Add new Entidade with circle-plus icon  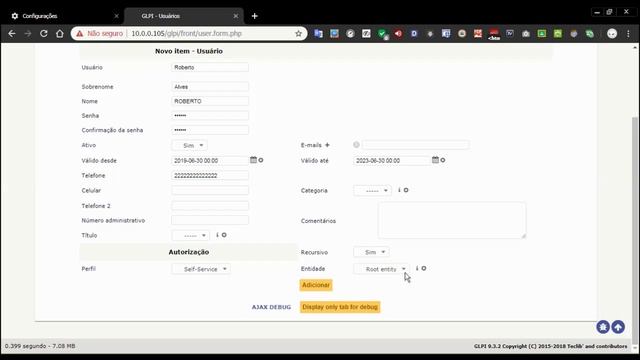tap(424, 269)
